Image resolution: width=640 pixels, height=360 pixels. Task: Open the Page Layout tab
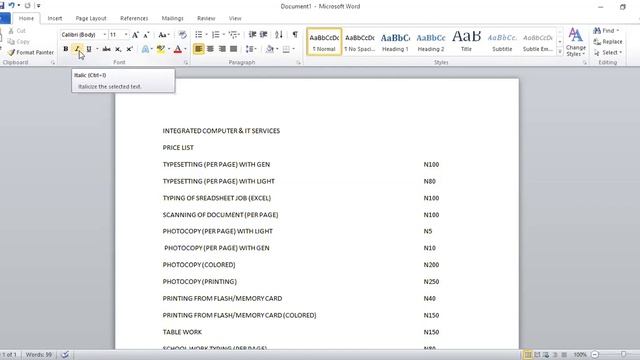coord(91,18)
